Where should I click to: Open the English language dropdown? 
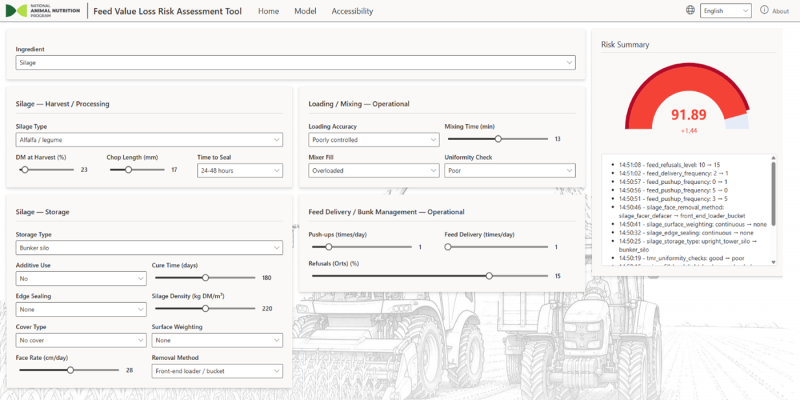[x=726, y=11]
